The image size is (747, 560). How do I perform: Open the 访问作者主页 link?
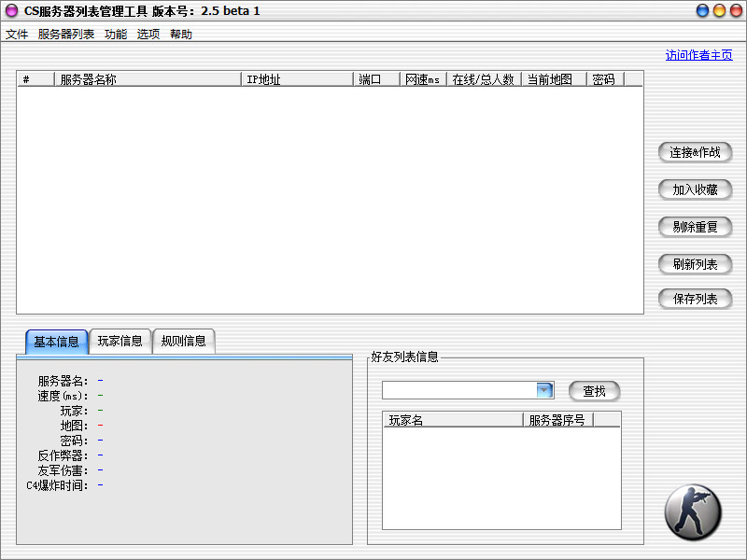(x=699, y=56)
